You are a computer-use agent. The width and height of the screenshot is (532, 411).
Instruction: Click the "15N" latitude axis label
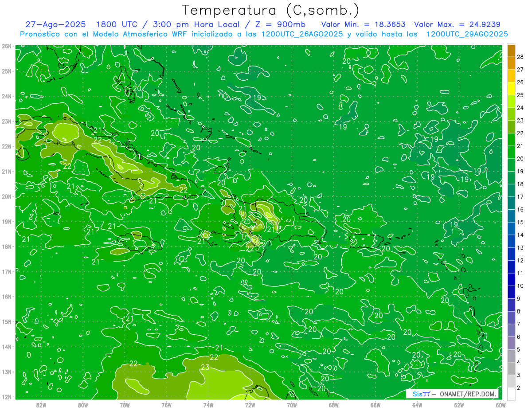click(x=6, y=322)
